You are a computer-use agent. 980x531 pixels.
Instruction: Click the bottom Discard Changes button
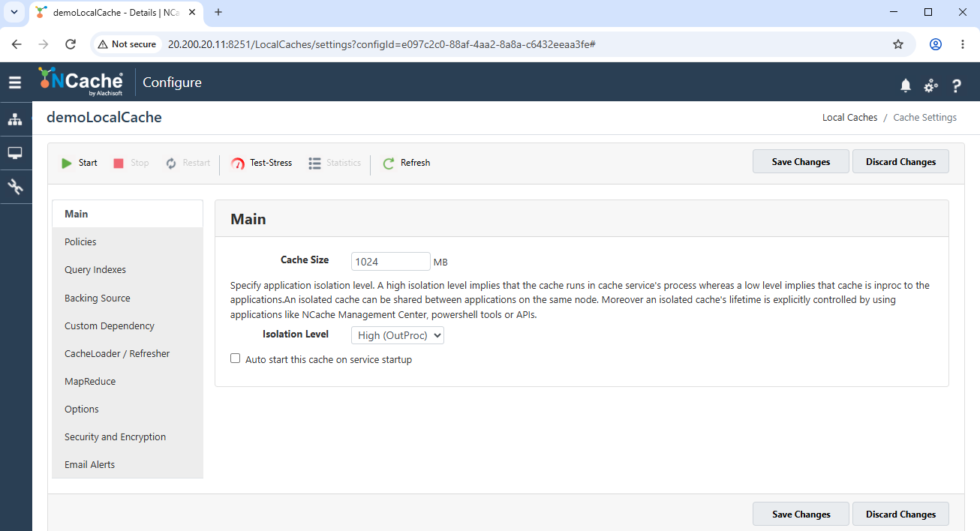900,514
